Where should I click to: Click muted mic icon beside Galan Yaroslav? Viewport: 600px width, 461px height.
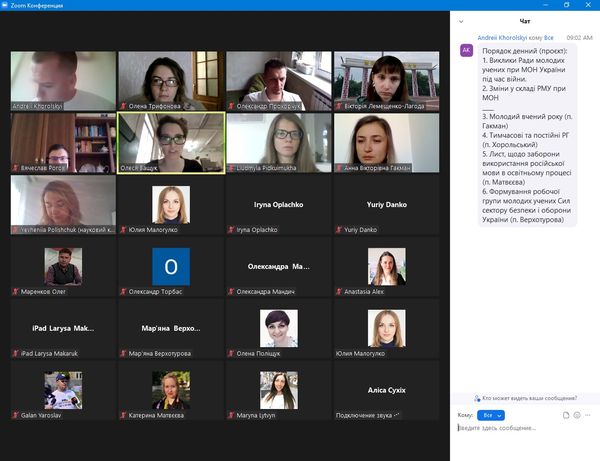[x=15, y=415]
